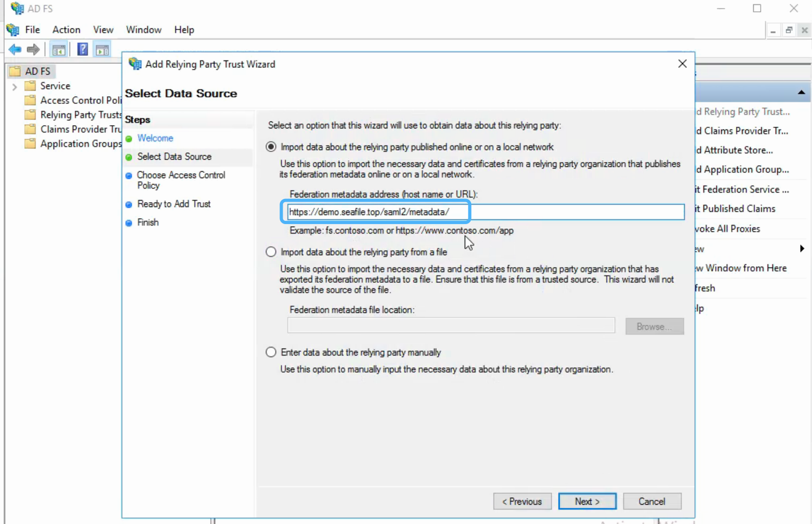The image size is (812, 524).
Task: Open the Help icon in the toolbar
Action: pos(81,49)
